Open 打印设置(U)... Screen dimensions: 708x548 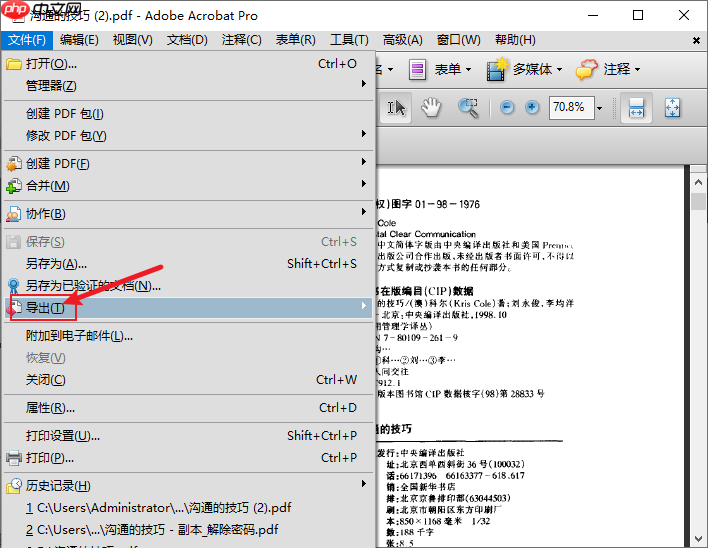click(x=188, y=436)
